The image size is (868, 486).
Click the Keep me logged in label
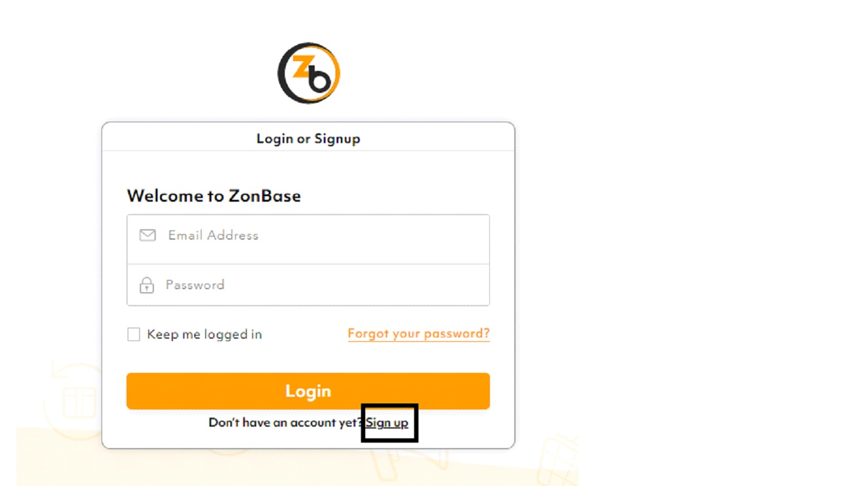(x=205, y=334)
